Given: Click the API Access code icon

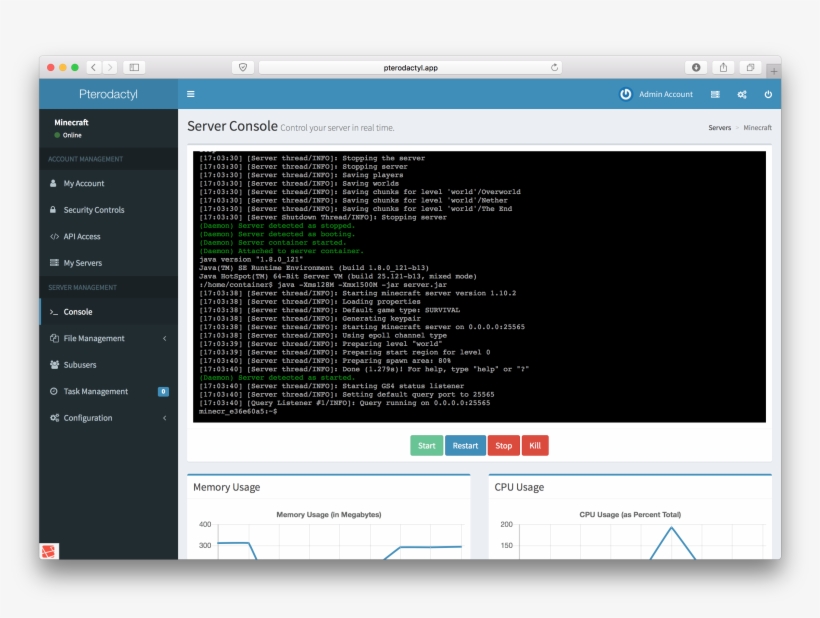Looking at the screenshot, I should pyautogui.click(x=54, y=236).
